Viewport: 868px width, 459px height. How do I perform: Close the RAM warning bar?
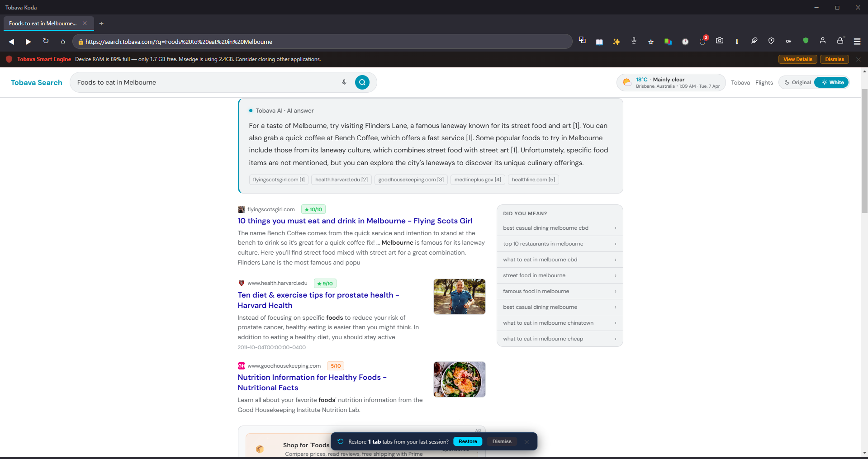(x=858, y=59)
